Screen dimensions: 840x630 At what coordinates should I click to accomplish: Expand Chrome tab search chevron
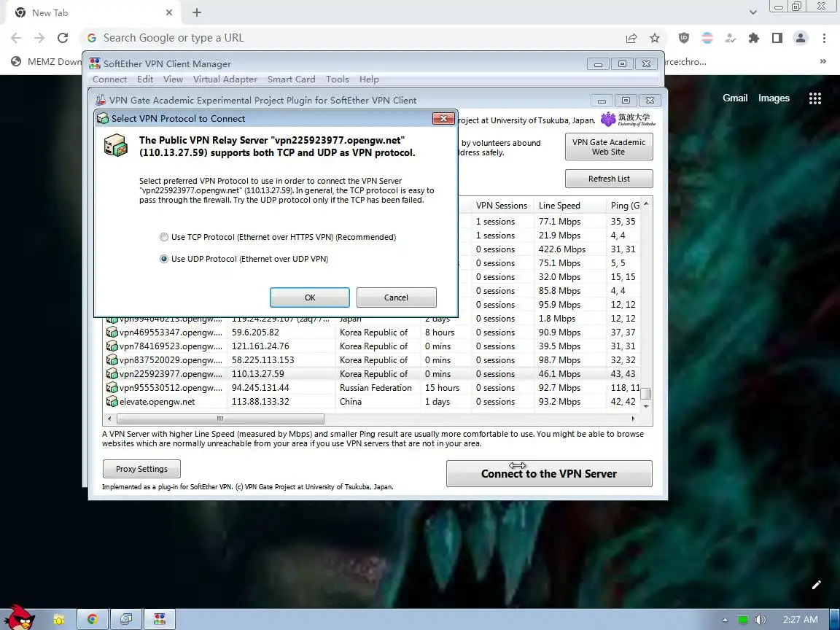(x=752, y=12)
